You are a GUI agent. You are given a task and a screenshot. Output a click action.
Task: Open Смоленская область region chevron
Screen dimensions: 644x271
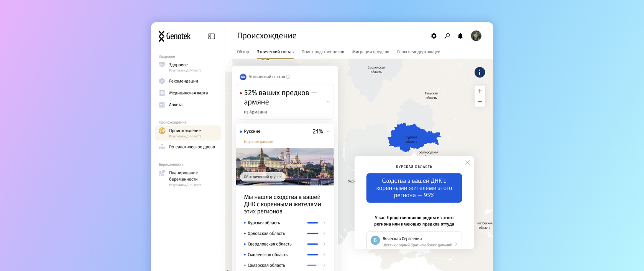[324, 254]
